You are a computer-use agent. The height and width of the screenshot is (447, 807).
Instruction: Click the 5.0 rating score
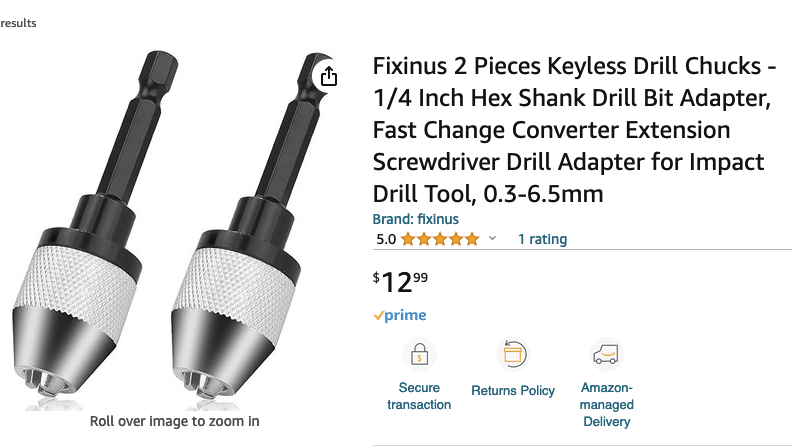[386, 239]
